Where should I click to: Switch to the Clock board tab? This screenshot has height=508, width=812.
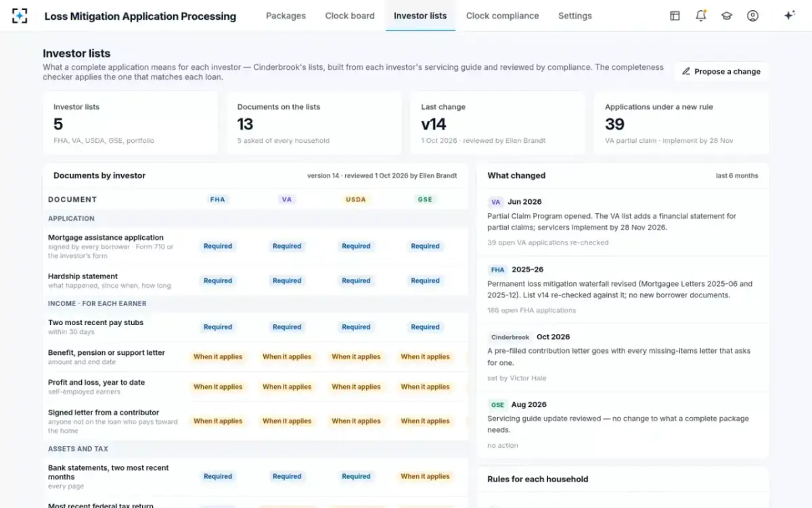pos(350,16)
